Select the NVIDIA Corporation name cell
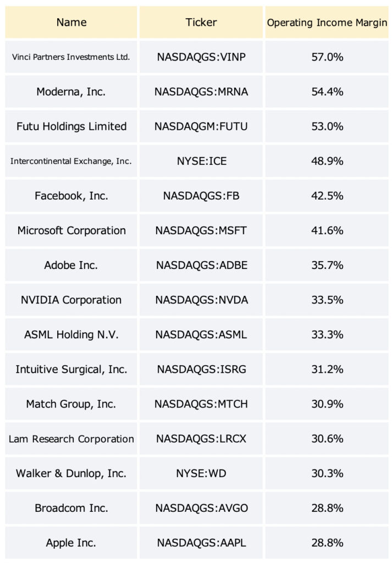 (71, 300)
